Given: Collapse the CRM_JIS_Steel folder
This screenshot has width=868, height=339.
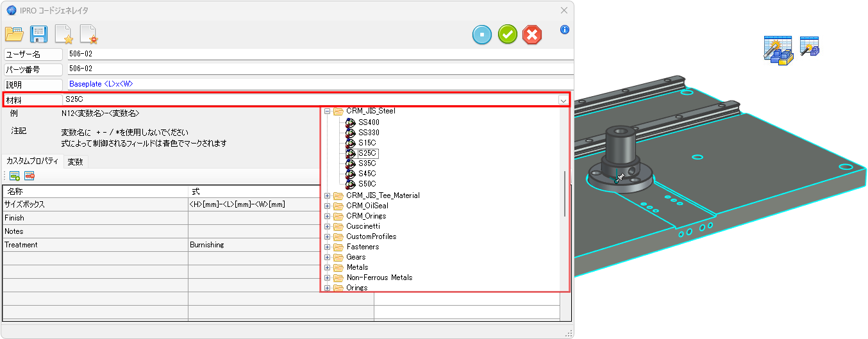Looking at the screenshot, I should pos(327,111).
